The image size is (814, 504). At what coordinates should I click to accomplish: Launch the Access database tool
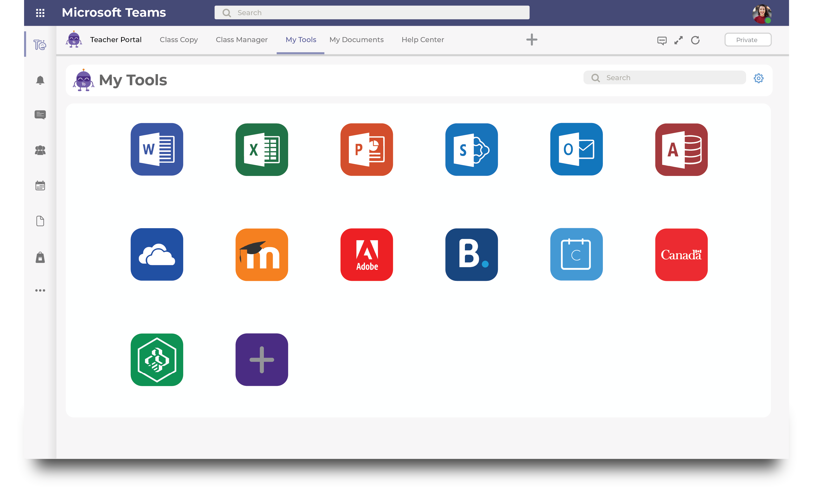pos(681,149)
